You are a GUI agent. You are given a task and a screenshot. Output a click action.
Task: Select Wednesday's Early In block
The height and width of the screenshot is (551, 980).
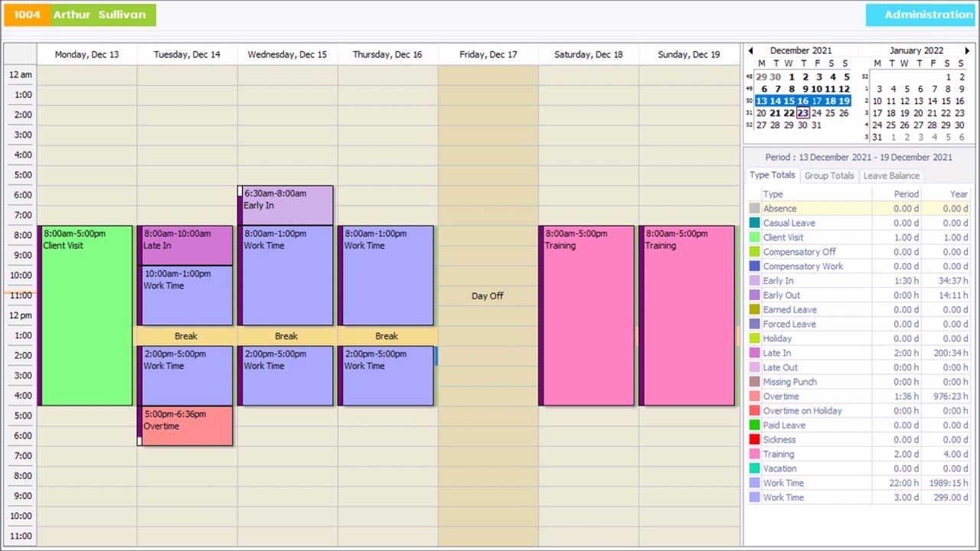coord(287,205)
